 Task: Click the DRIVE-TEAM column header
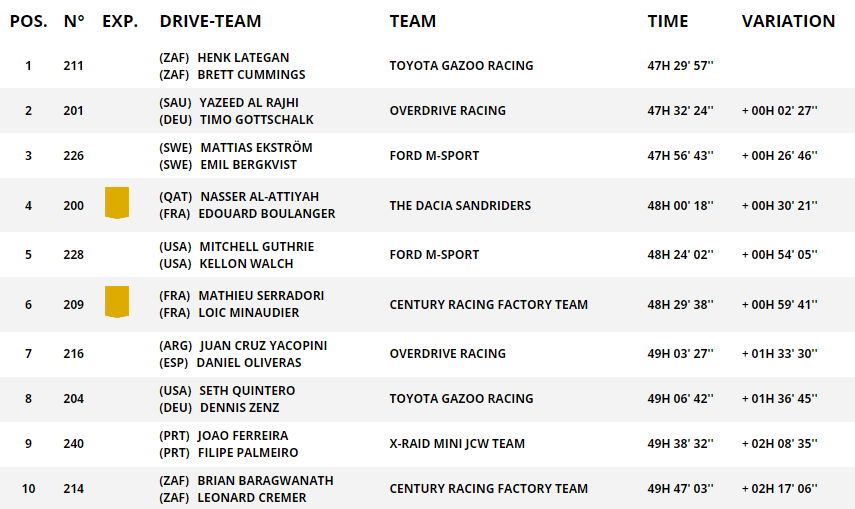tap(210, 21)
